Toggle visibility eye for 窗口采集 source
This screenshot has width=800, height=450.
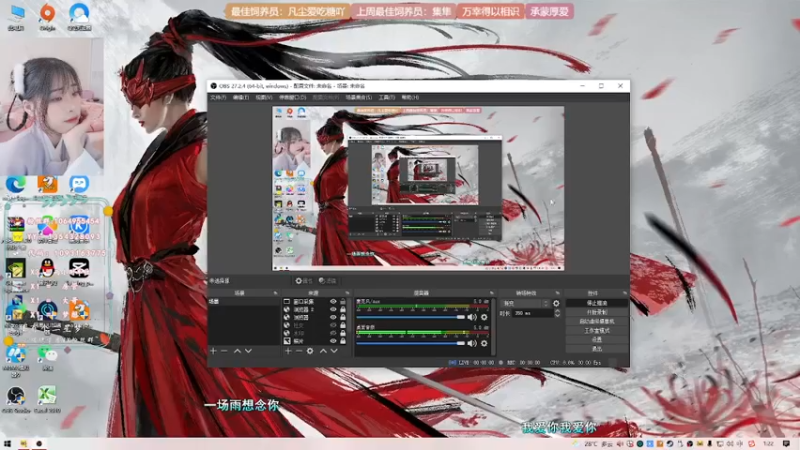point(333,302)
